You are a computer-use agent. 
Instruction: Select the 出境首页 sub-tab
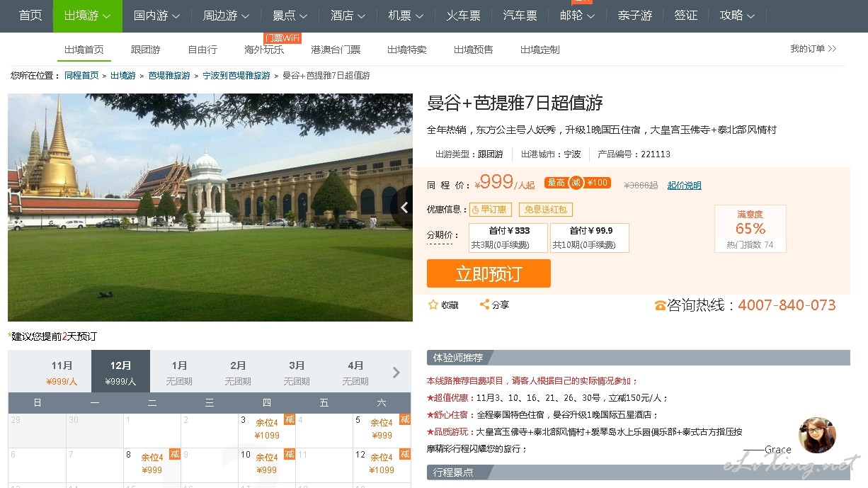coord(84,50)
